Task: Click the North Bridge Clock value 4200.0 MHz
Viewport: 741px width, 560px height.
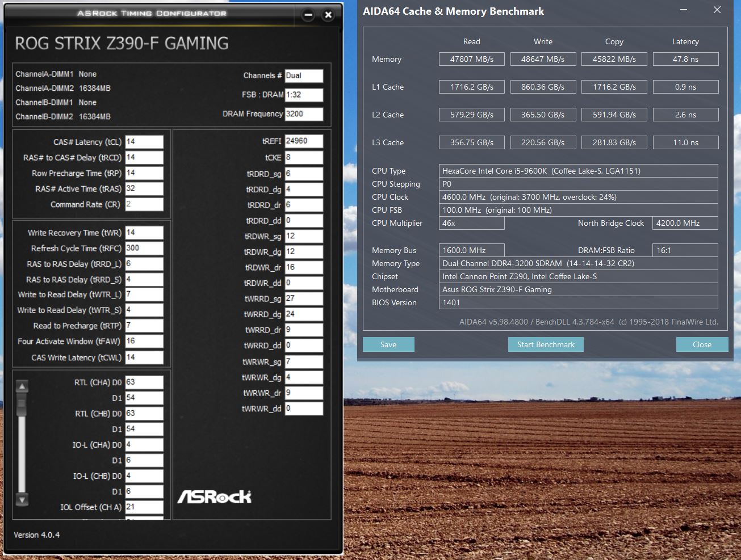Action: point(685,223)
